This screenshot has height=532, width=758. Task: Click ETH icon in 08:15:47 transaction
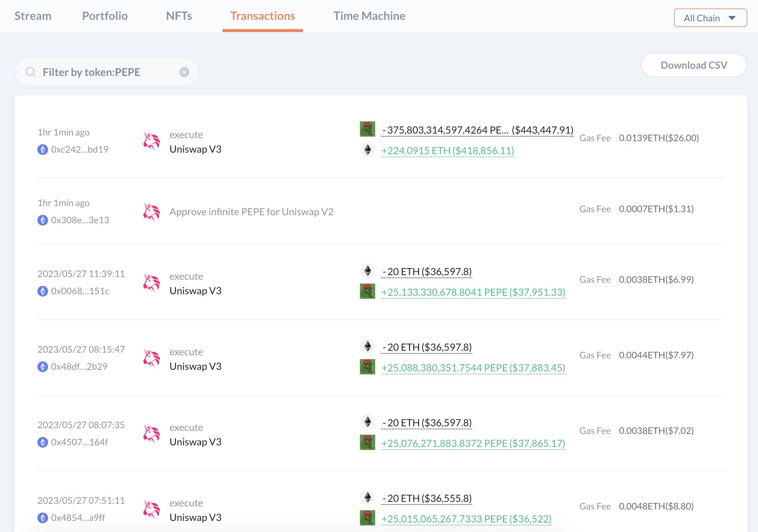coord(368,346)
